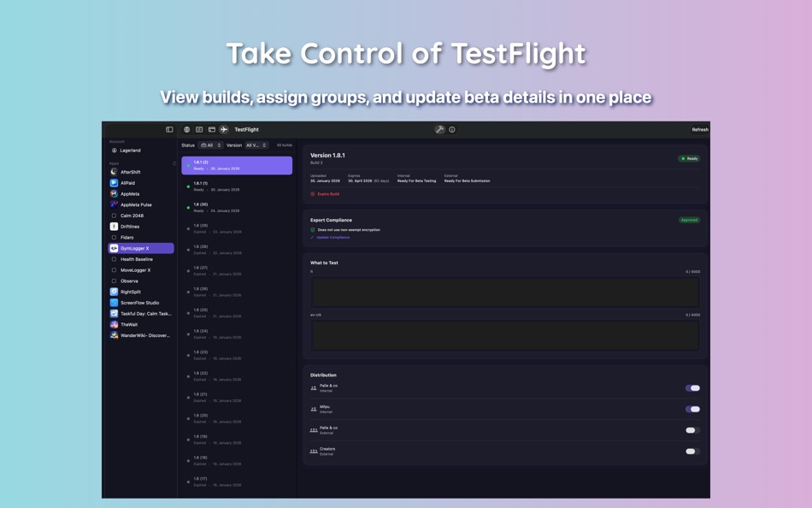Click the Approved compliance badge
The width and height of the screenshot is (812, 508).
click(x=689, y=220)
